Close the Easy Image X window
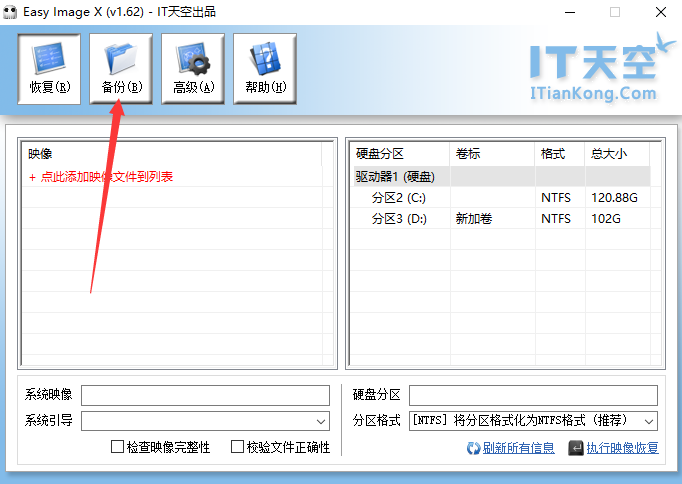Image resolution: width=682 pixels, height=484 pixels. [x=661, y=12]
